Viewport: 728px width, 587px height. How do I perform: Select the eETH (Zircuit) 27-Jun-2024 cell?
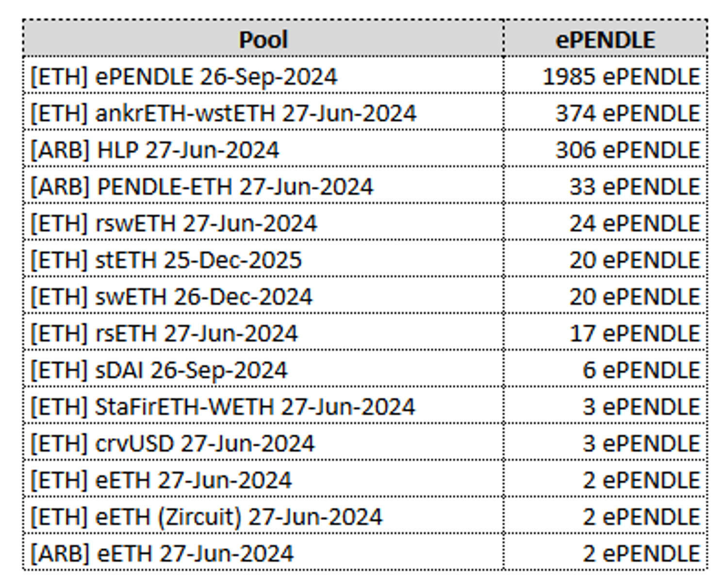(x=206, y=517)
